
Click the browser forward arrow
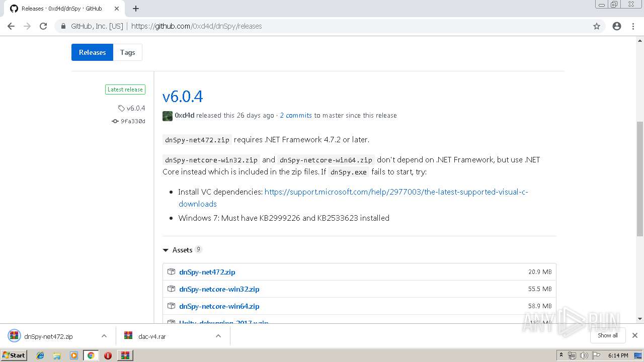tap(27, 26)
